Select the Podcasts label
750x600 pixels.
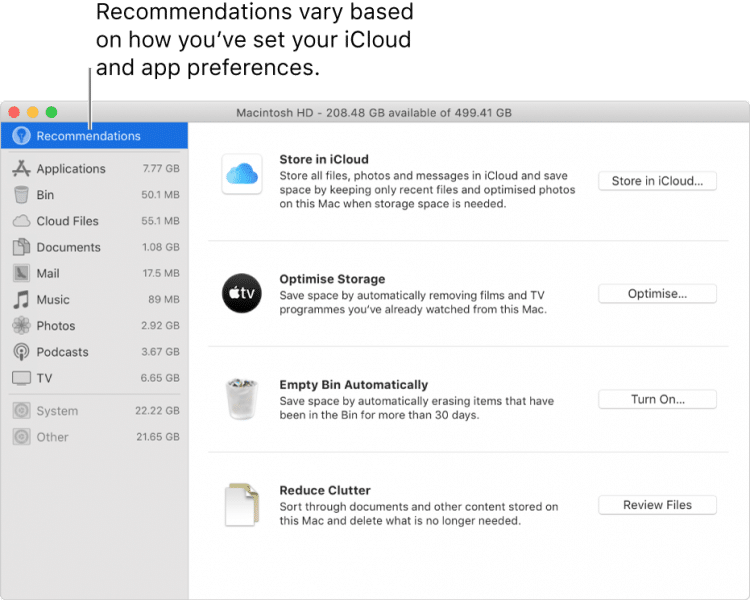coord(62,352)
